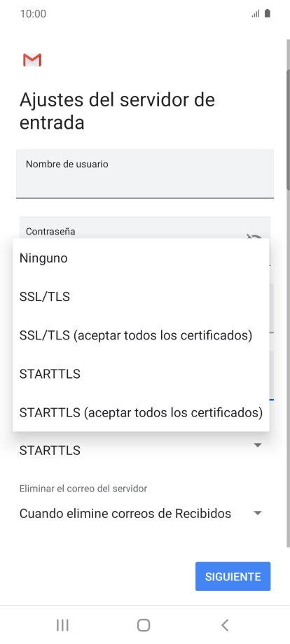Check the battery status icon
The image size is (290, 644).
268,13
